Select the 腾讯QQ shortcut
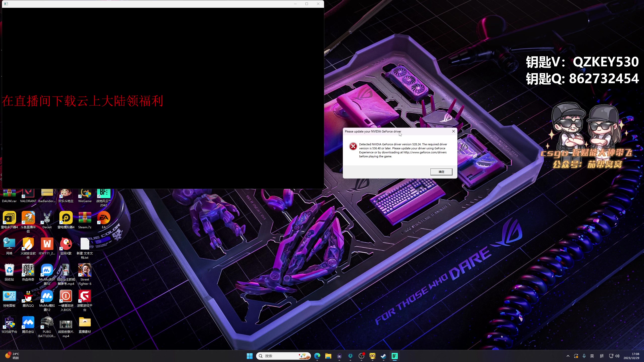The width and height of the screenshot is (644, 362). [x=28, y=299]
